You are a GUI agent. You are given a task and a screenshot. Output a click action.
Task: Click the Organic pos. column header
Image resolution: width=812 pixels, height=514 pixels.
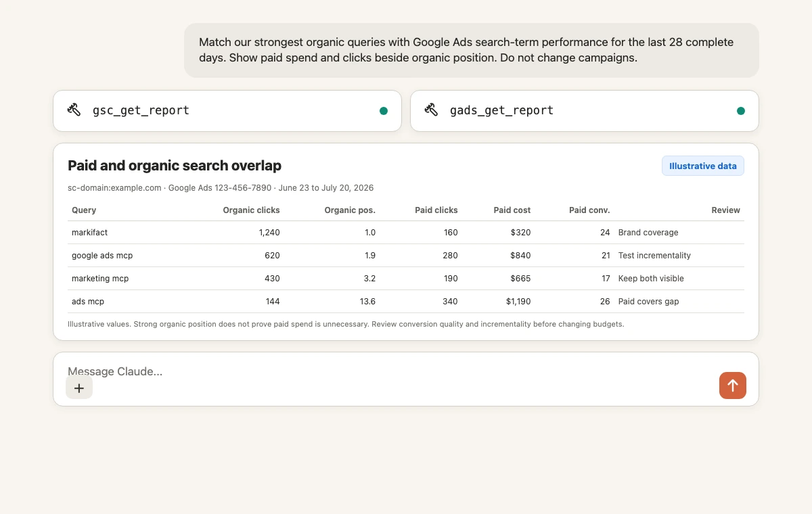pyautogui.click(x=350, y=210)
